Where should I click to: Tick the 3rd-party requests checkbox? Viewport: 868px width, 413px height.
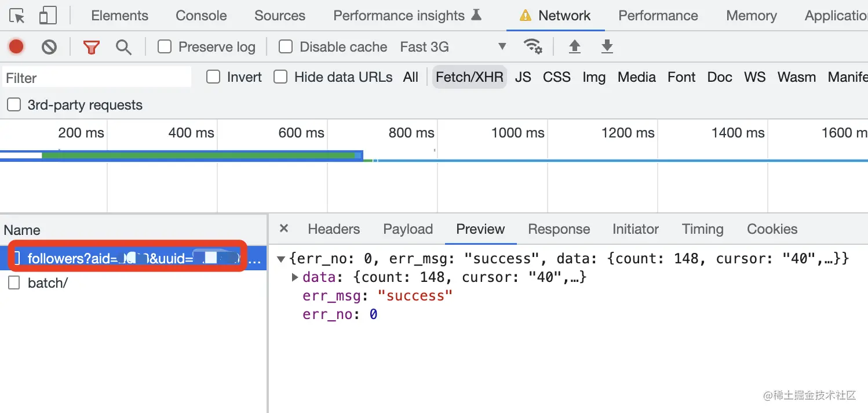[13, 105]
